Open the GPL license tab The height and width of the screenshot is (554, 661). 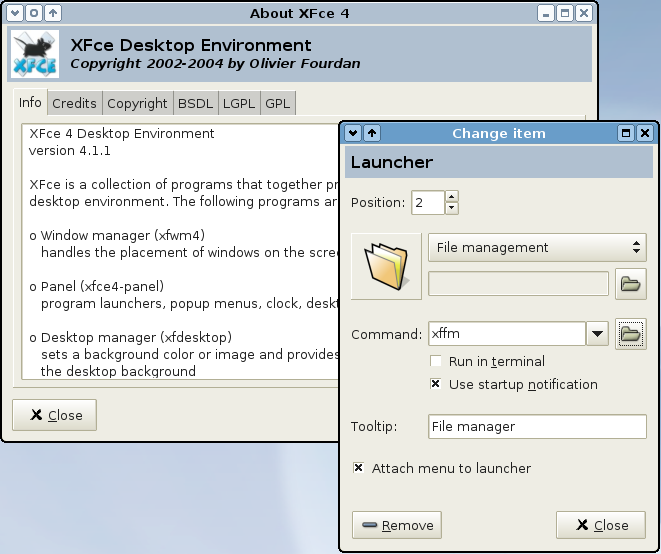click(x=277, y=103)
